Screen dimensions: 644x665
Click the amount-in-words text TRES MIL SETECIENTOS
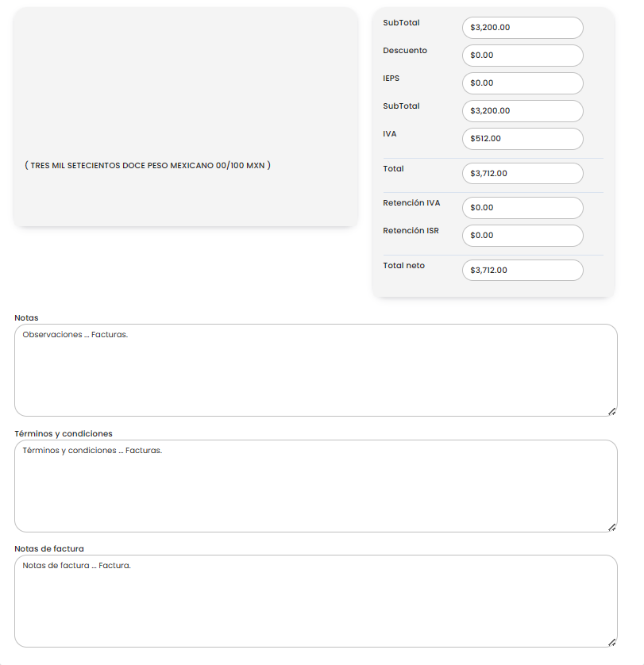pyautogui.click(x=148, y=166)
